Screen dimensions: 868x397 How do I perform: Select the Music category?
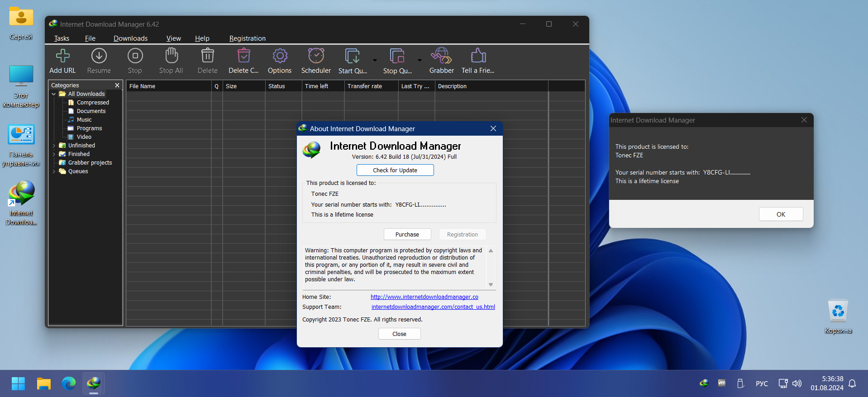tap(84, 120)
